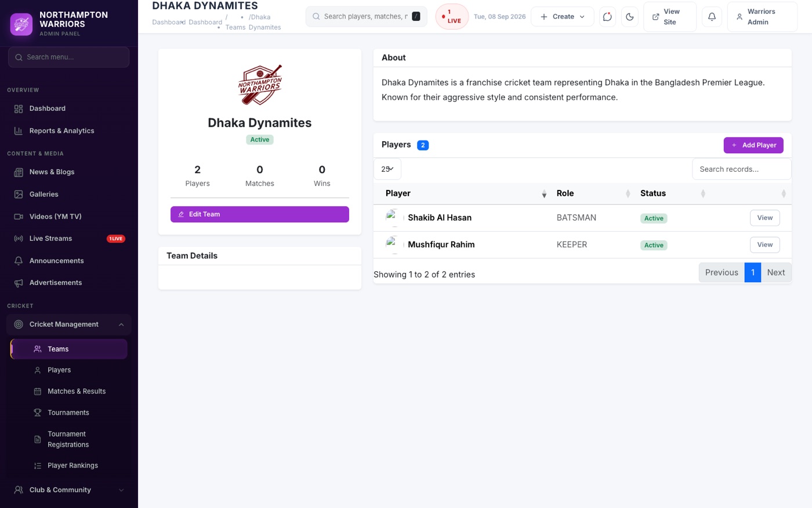Click the Videos (YM TV) camera icon
This screenshot has width=812, height=508.
pyautogui.click(x=19, y=217)
